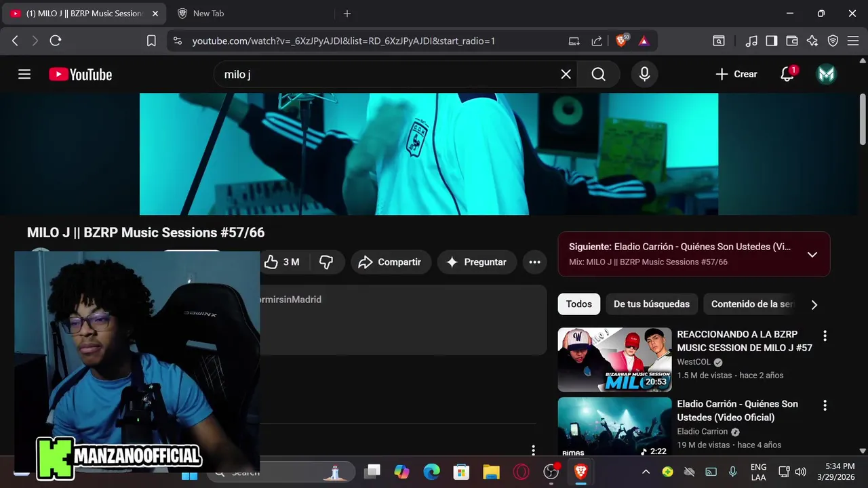Screen dimensions: 868x488
Task: Like the video with 3 M likes
Action: 281,262
